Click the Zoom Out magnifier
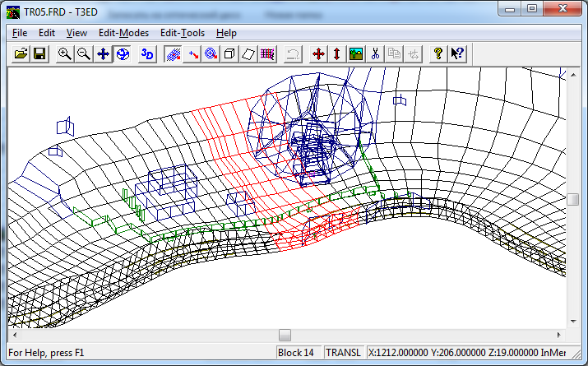This screenshot has height=366, width=588. (x=83, y=54)
